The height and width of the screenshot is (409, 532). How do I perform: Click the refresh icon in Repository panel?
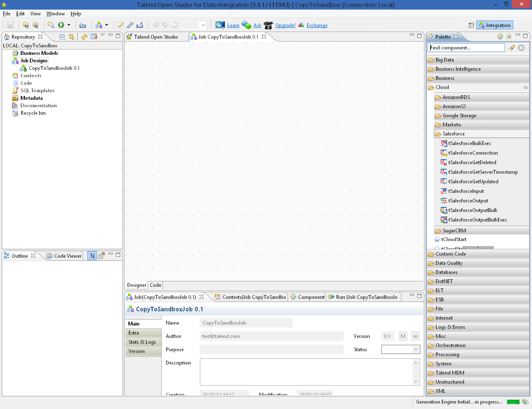(84, 37)
